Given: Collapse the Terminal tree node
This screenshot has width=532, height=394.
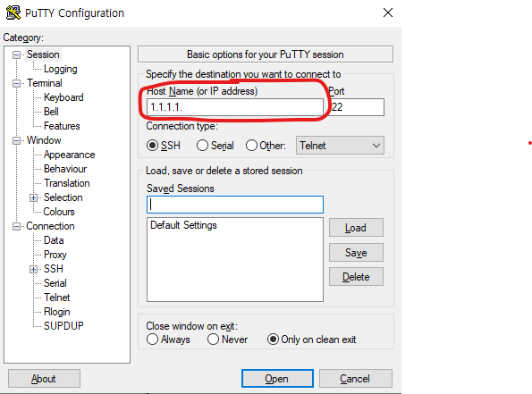Looking at the screenshot, I should (x=16, y=83).
